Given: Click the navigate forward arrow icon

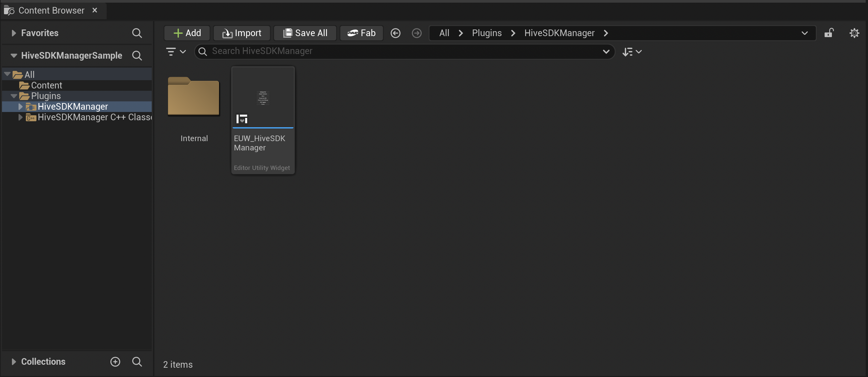Looking at the screenshot, I should pyautogui.click(x=416, y=33).
